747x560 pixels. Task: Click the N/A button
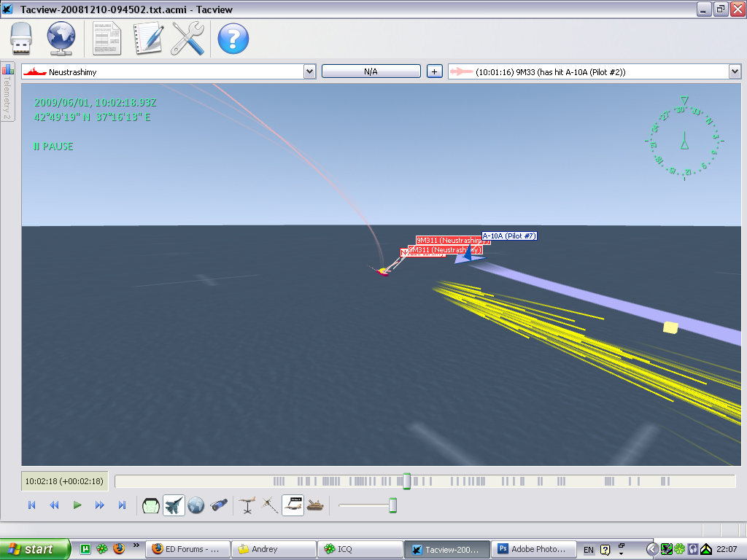point(371,71)
